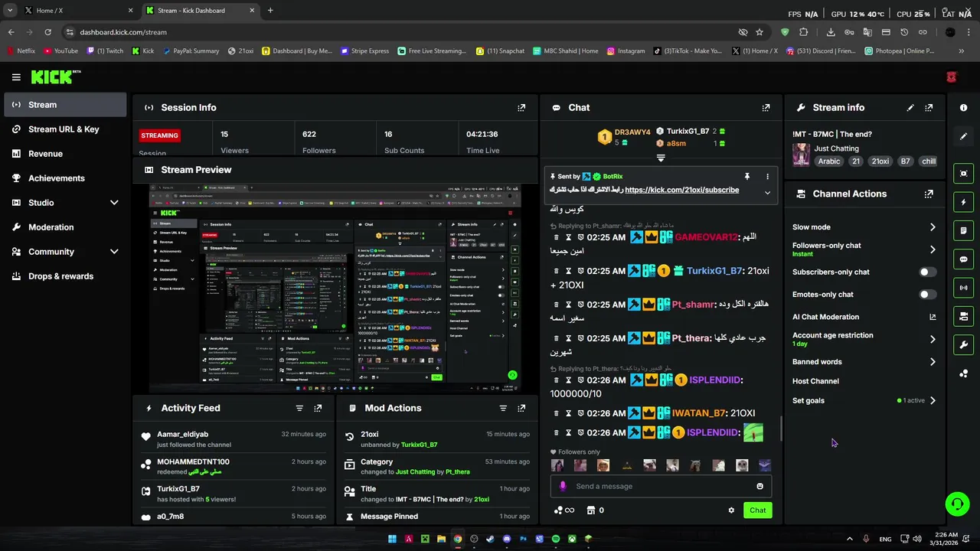Unpin the BotRix pinned message

coord(746,177)
